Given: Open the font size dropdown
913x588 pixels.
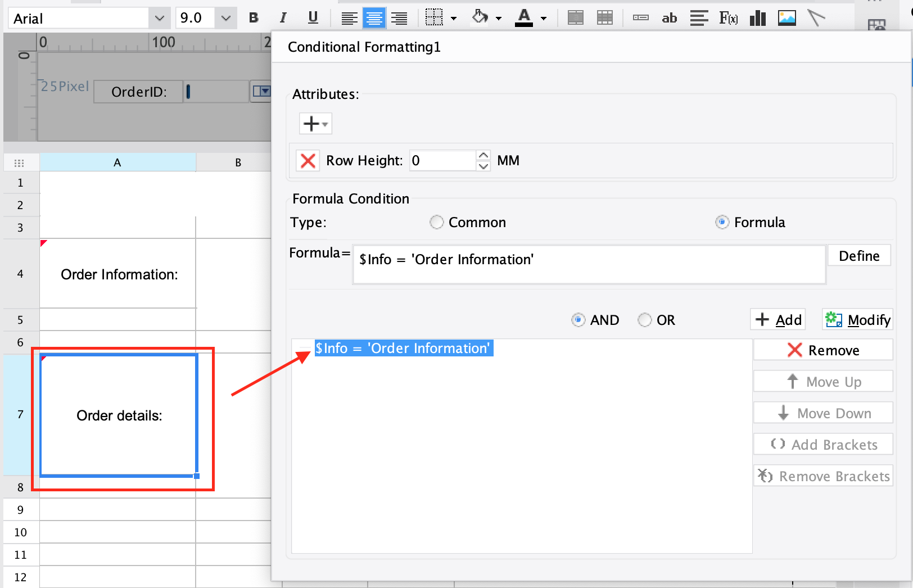Looking at the screenshot, I should pos(226,19).
